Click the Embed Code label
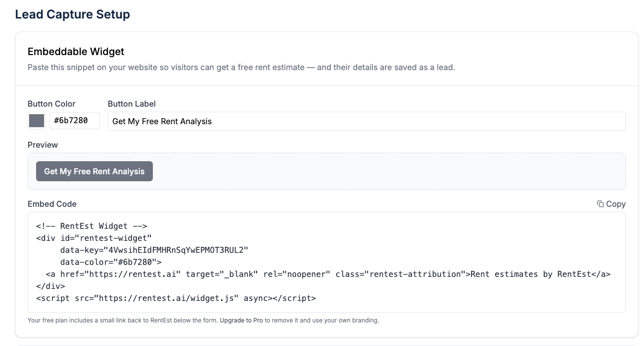Viewport: 644px width, 346px height. [x=52, y=204]
